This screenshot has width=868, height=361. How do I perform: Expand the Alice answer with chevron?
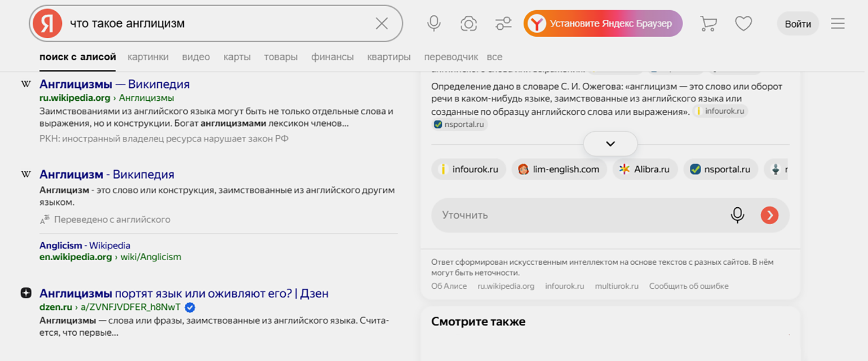coord(610,144)
